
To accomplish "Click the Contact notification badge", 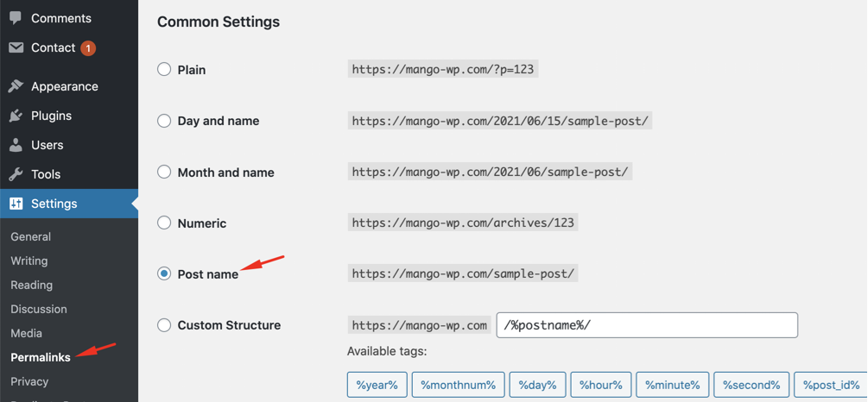I will (x=88, y=48).
